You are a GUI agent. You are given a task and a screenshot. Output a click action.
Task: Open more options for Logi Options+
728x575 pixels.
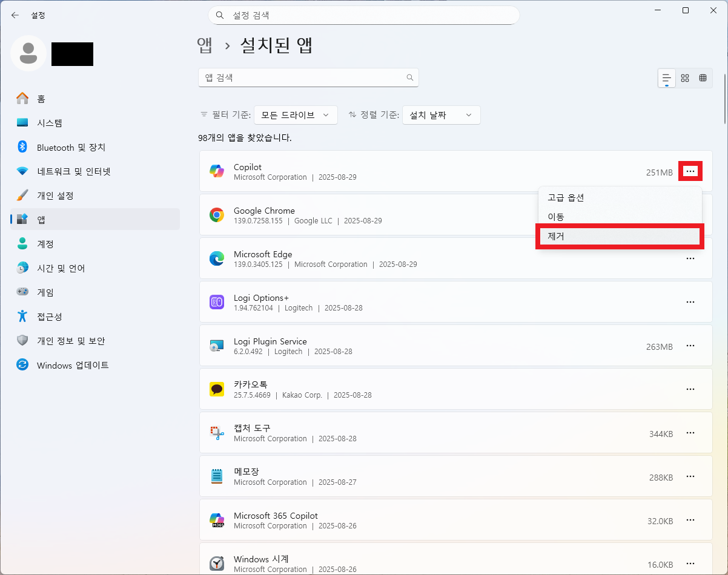(690, 302)
